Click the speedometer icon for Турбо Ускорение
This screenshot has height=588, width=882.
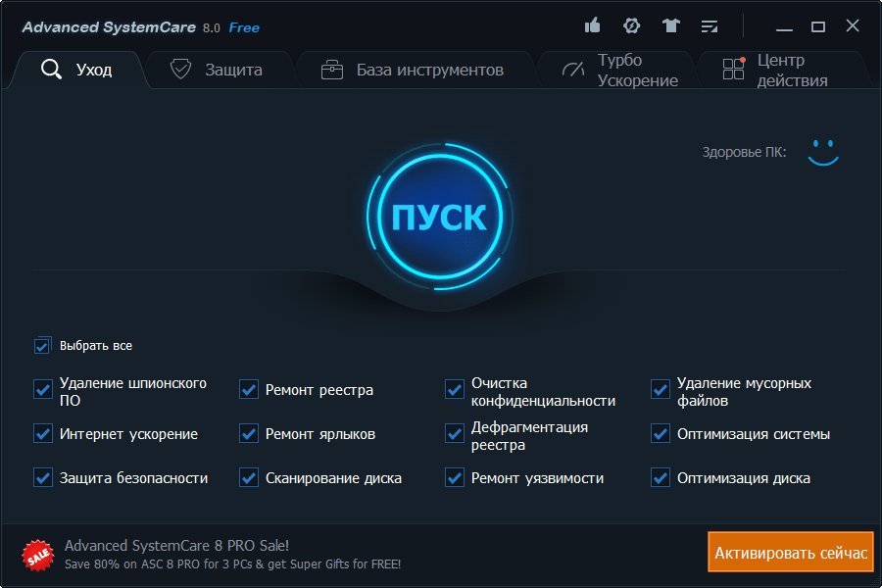pyautogui.click(x=573, y=70)
